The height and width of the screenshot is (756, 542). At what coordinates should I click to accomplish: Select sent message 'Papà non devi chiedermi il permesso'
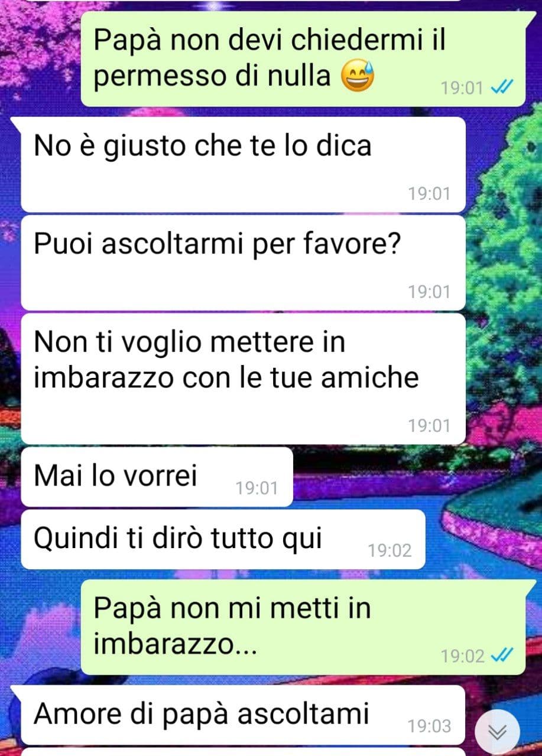(x=303, y=59)
